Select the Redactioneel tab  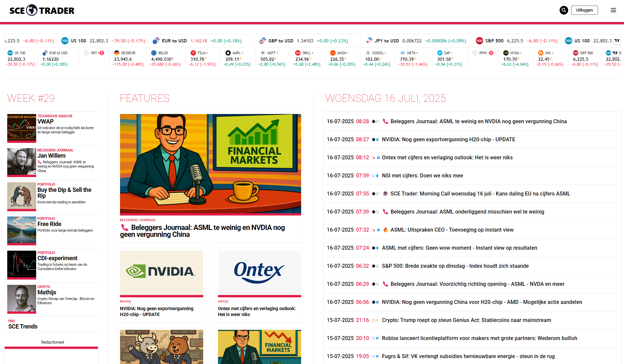point(52,342)
